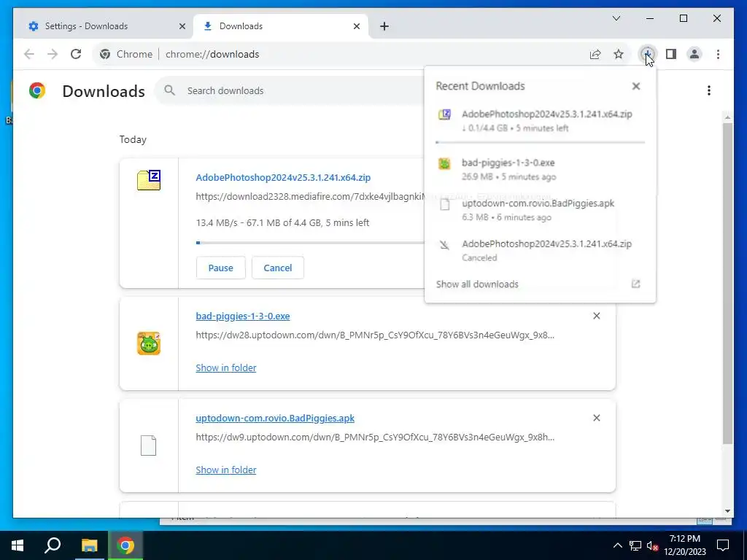
Task: Click the zip file icon in Recent Downloads
Action: coord(444,114)
